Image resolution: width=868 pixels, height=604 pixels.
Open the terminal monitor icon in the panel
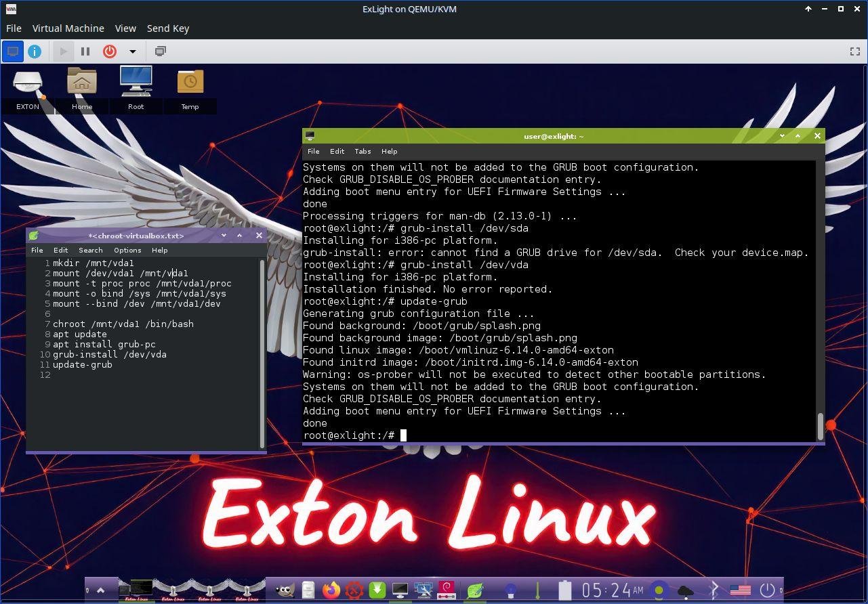400,590
